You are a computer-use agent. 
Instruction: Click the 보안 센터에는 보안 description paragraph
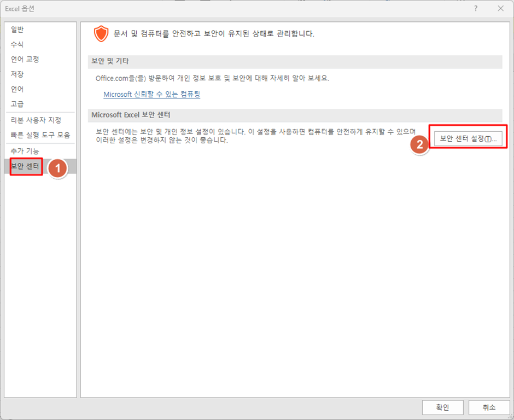pos(256,136)
